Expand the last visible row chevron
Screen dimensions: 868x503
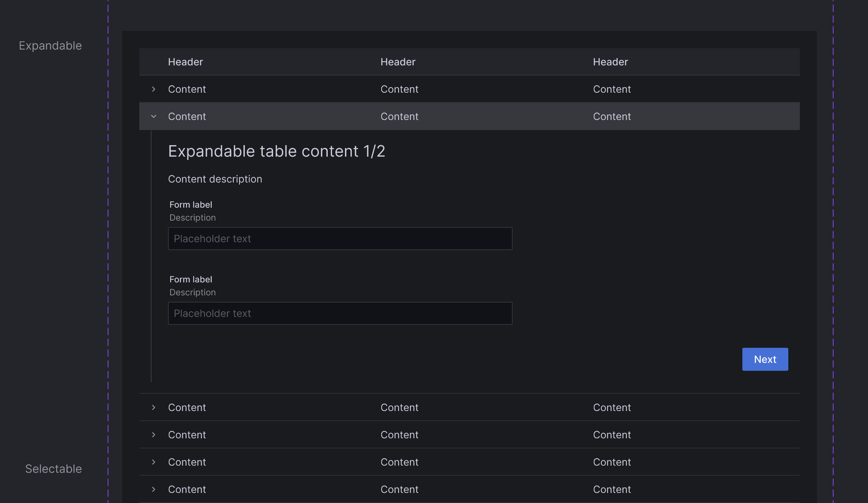pos(154,489)
